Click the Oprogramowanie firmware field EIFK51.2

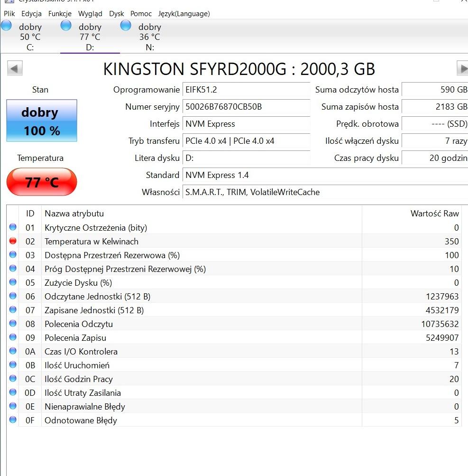click(246, 90)
